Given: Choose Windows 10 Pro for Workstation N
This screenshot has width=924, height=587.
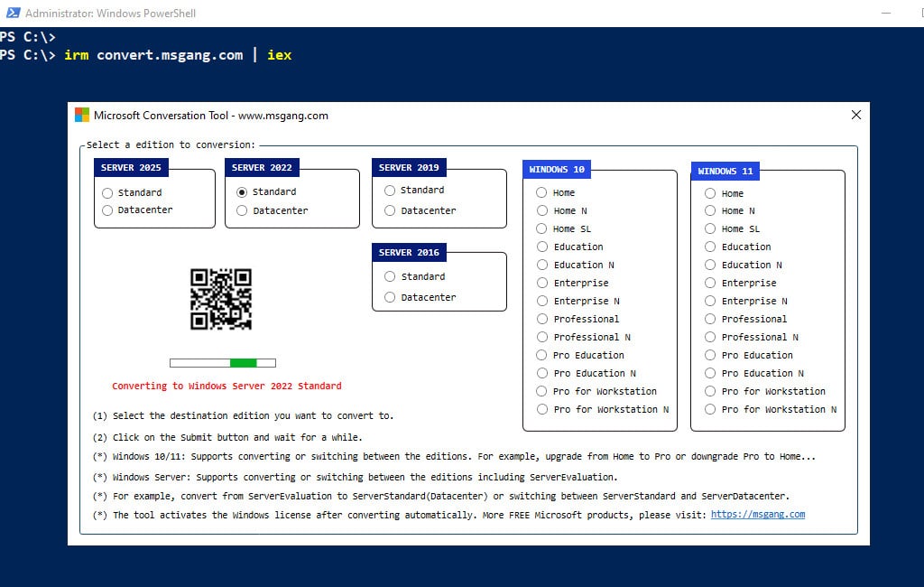Looking at the screenshot, I should point(542,409).
